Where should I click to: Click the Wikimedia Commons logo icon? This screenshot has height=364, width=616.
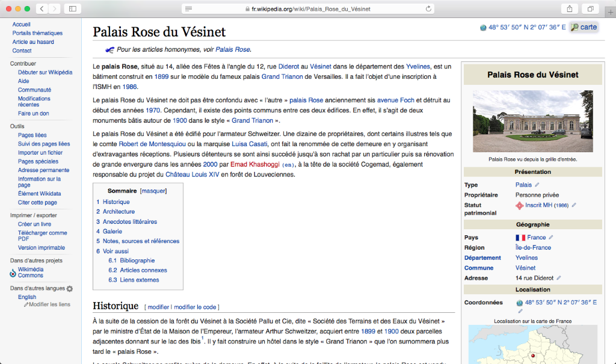pyautogui.click(x=13, y=273)
